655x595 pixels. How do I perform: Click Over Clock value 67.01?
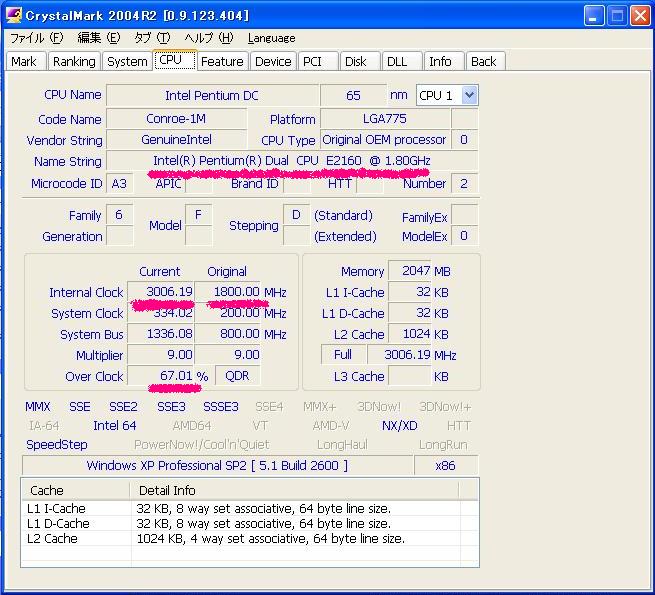(x=160, y=376)
